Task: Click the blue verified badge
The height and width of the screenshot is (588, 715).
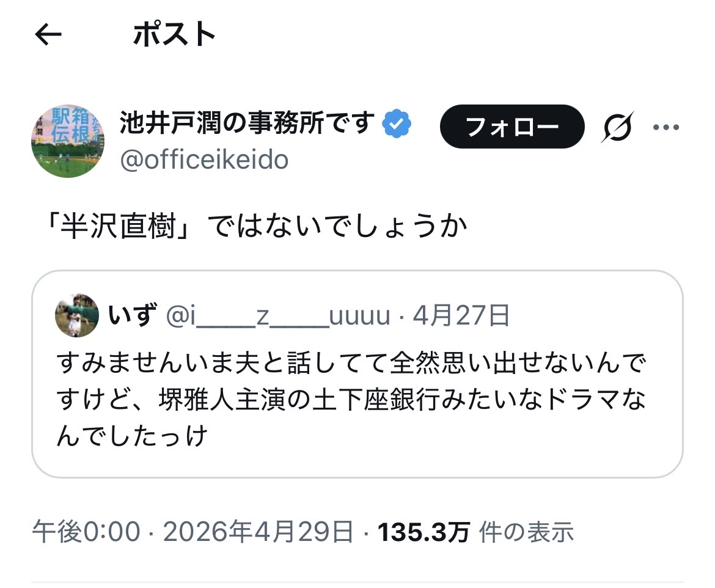Action: coord(397,124)
